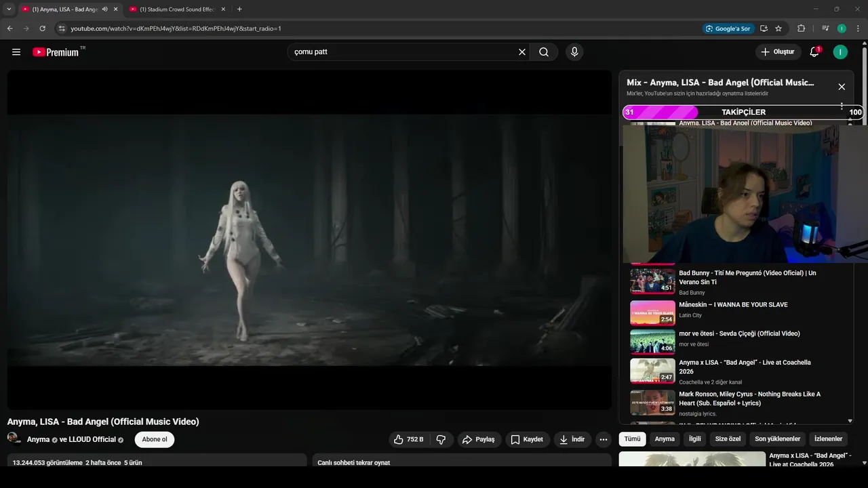
Task: Open YouTube account avatar menu
Action: click(840, 52)
